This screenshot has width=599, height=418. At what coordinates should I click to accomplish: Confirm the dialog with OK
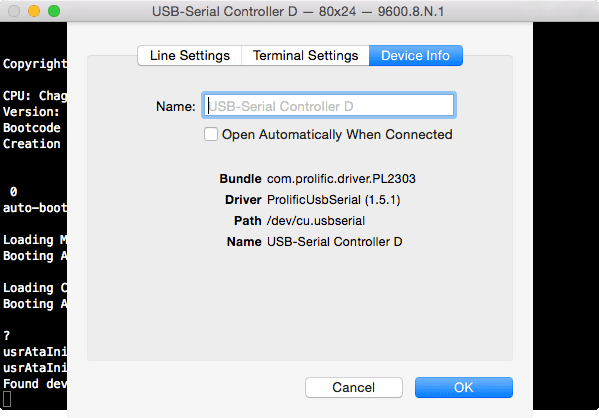pyautogui.click(x=464, y=387)
